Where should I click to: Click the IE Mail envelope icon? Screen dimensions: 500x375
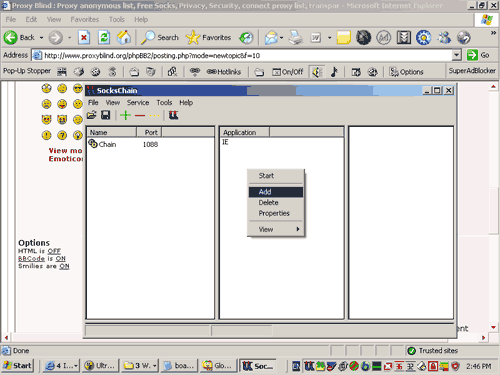[x=271, y=37]
